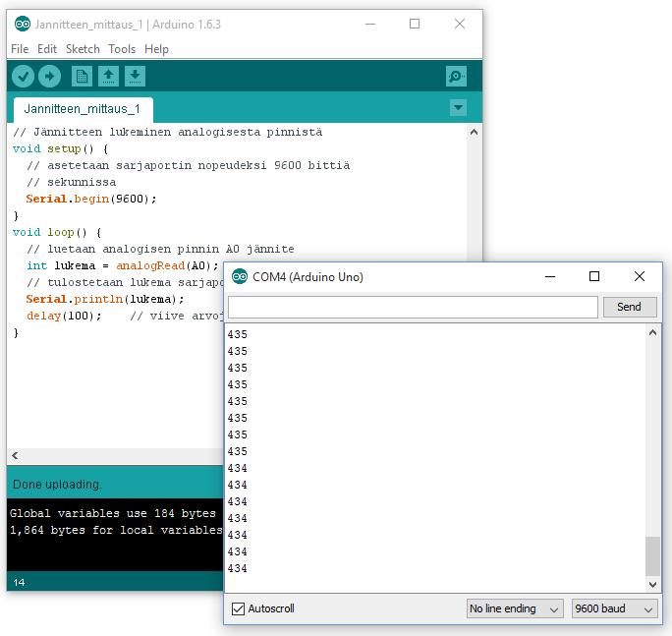Select the Jannitteen_mittaus_1 tab

[x=83, y=109]
